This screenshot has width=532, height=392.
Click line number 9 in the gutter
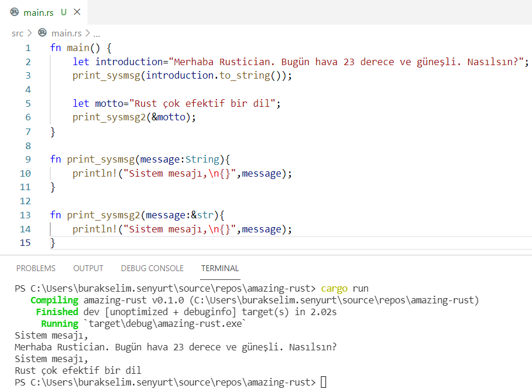(x=28, y=159)
